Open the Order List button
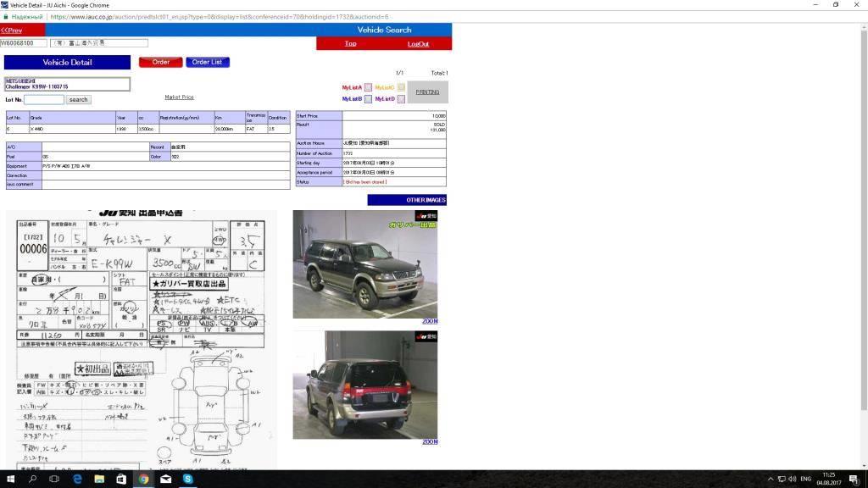 pos(208,62)
